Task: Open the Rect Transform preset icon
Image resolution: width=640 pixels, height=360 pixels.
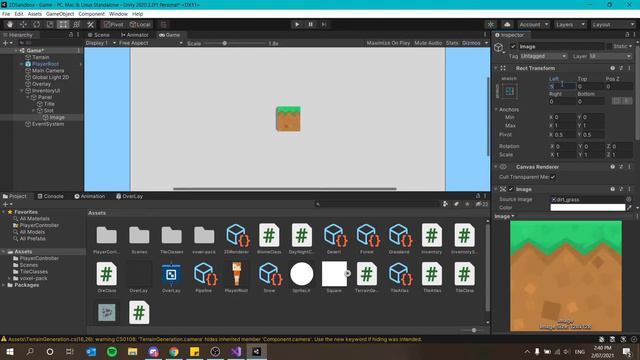Action: [621, 68]
